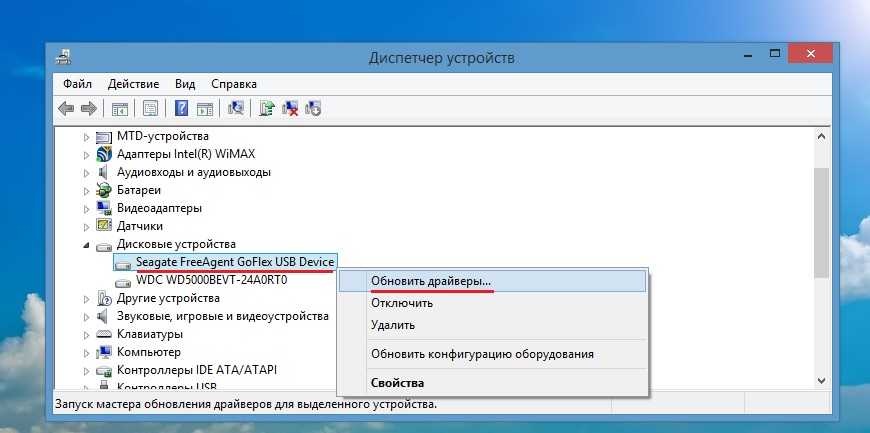Click the vertical scrollbar thumb
This screenshot has height=433, width=870.
pos(821,223)
